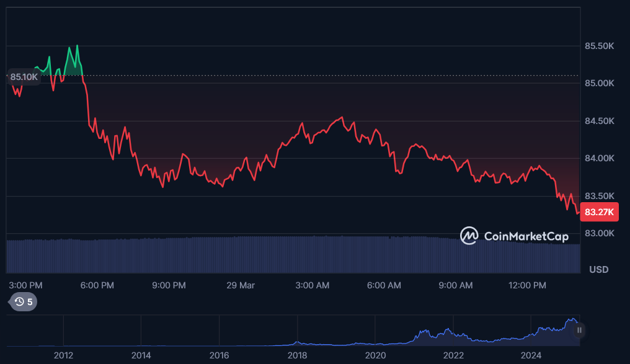Screen dimensions: 630x364
Task: Grab the range slider handle on navigator
Action: pos(579,331)
